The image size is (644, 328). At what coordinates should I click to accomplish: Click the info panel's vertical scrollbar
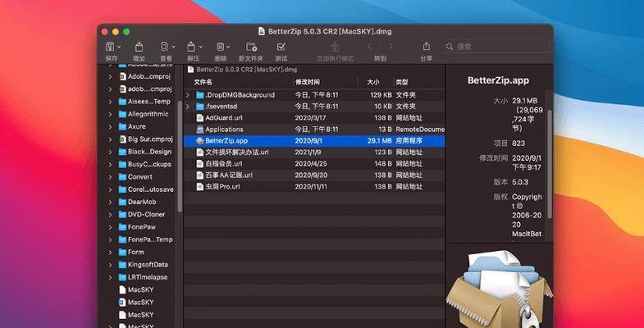(x=550, y=164)
